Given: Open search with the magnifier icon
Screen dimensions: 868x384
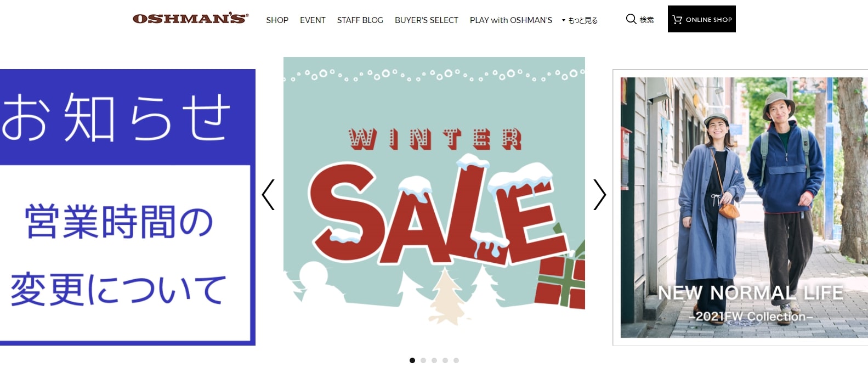Looking at the screenshot, I should (631, 19).
